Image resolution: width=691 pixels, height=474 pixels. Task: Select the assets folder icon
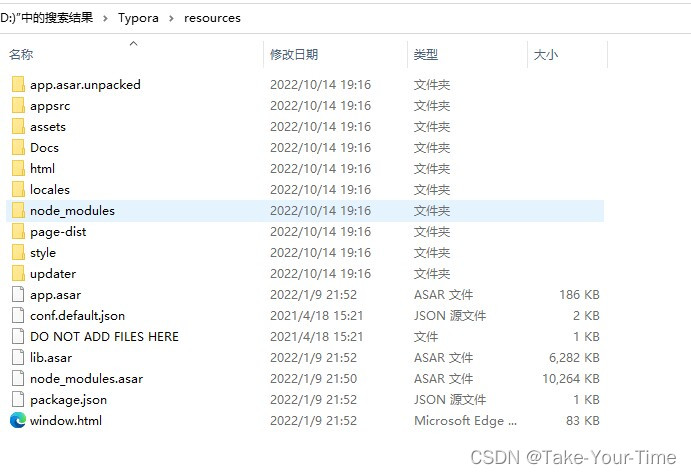(x=18, y=126)
